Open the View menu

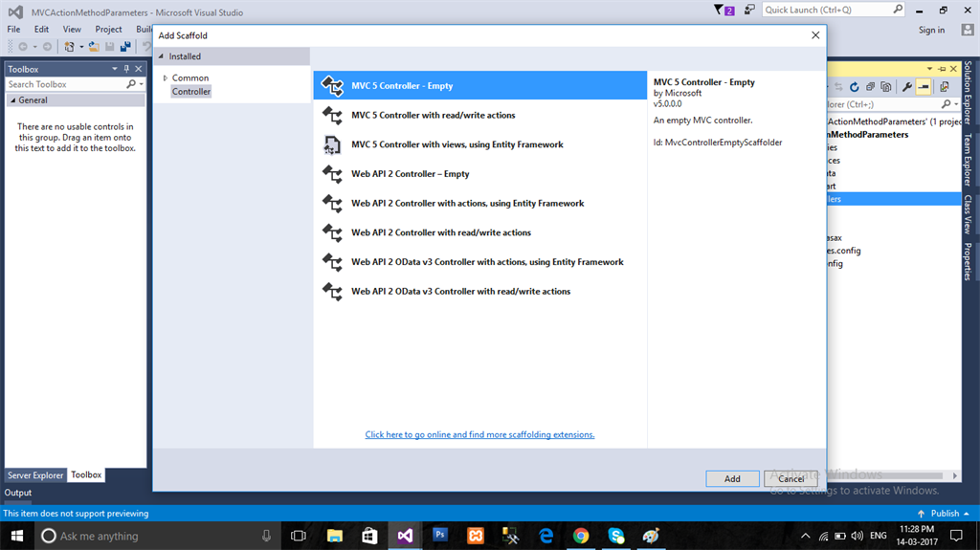click(72, 30)
